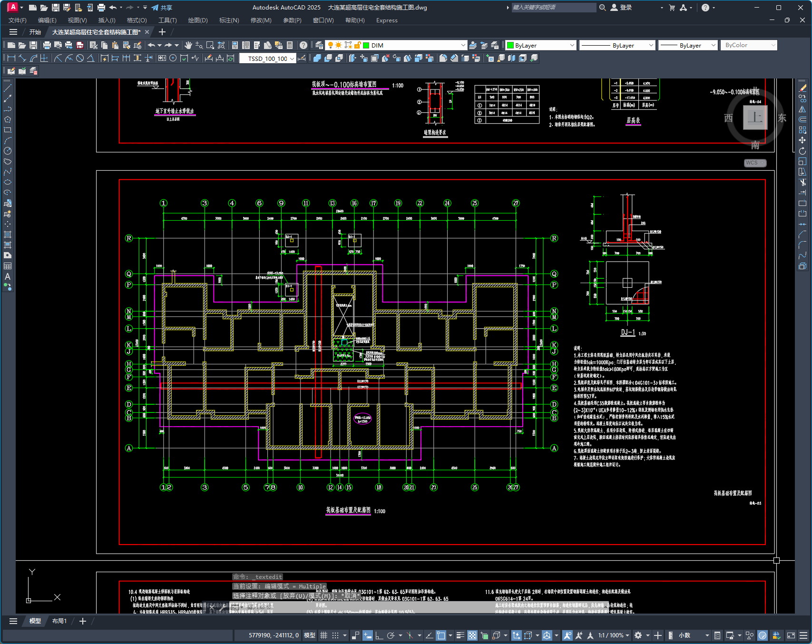Click the Line draw tool in left toolbar
The width and height of the screenshot is (812, 644).
8,88
